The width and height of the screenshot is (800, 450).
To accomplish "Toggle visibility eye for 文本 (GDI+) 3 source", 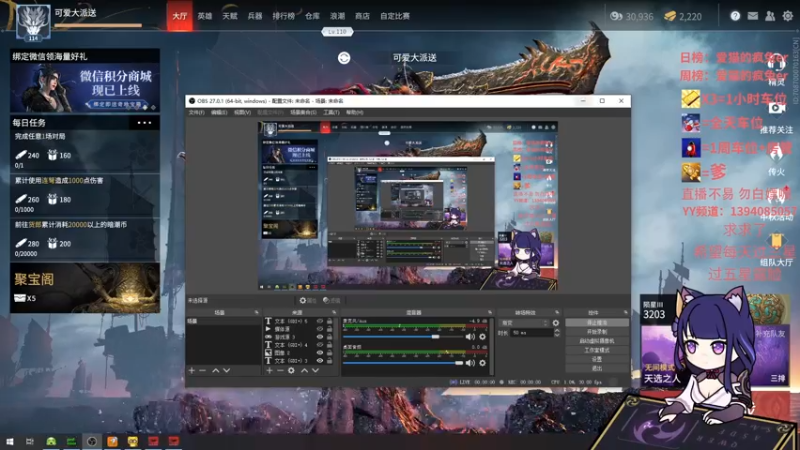I will (x=320, y=361).
